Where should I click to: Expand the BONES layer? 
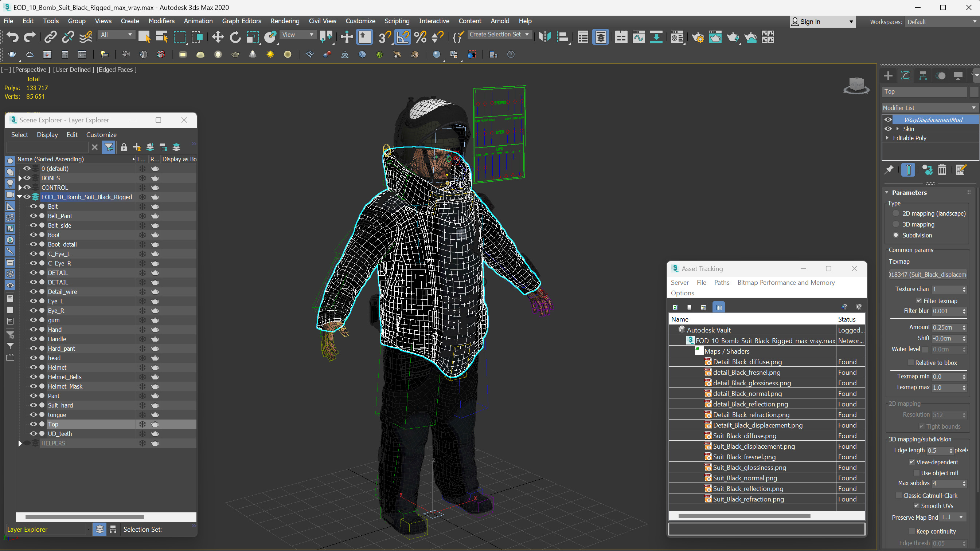[20, 178]
